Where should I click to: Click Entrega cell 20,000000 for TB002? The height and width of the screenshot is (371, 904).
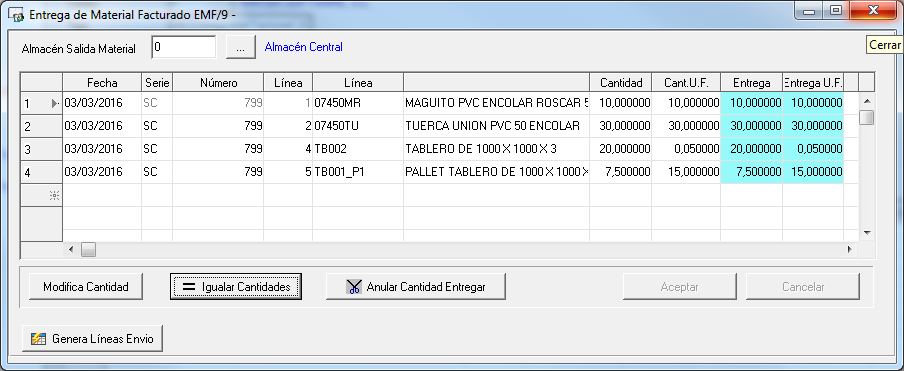(752, 149)
